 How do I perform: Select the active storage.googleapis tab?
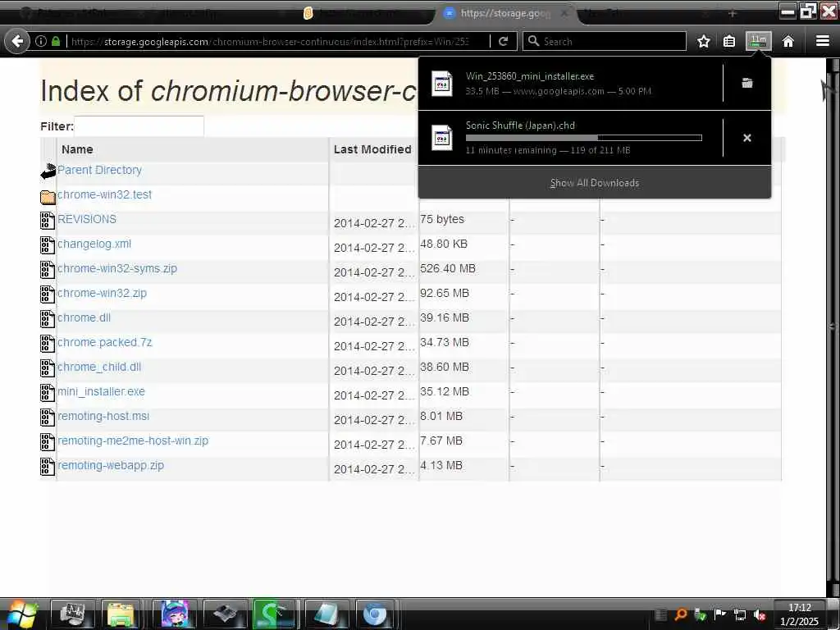click(505, 13)
